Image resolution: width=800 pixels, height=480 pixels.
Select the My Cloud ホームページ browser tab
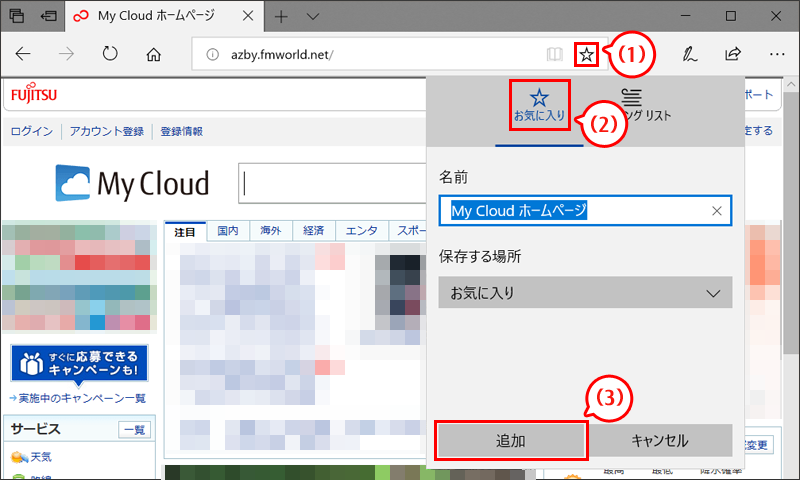tap(164, 16)
